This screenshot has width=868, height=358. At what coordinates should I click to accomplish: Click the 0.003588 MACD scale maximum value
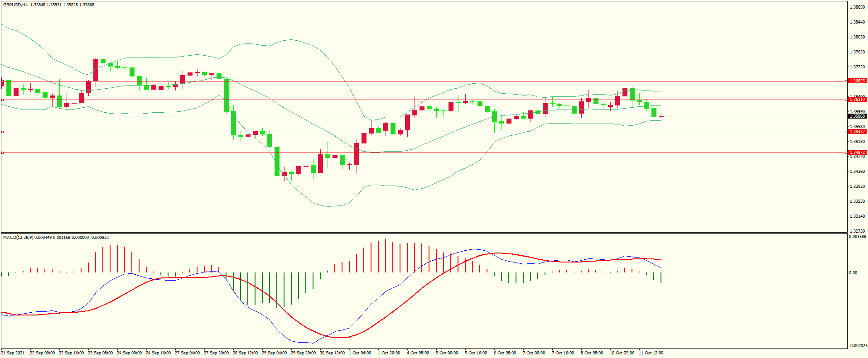tap(858, 237)
